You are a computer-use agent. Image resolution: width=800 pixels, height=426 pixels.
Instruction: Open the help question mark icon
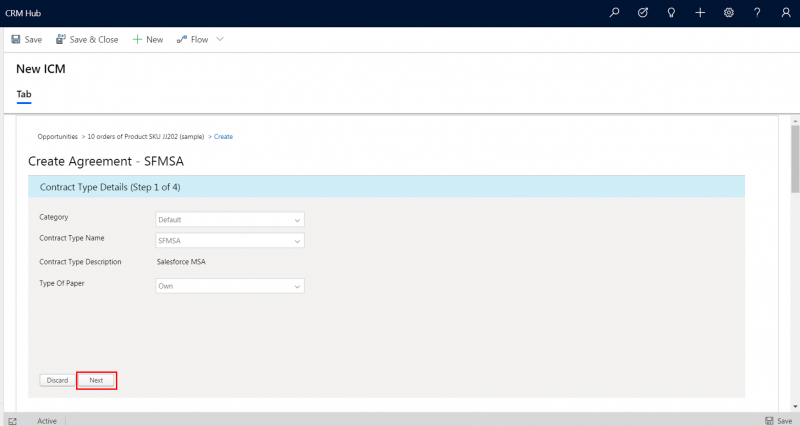[x=757, y=13]
